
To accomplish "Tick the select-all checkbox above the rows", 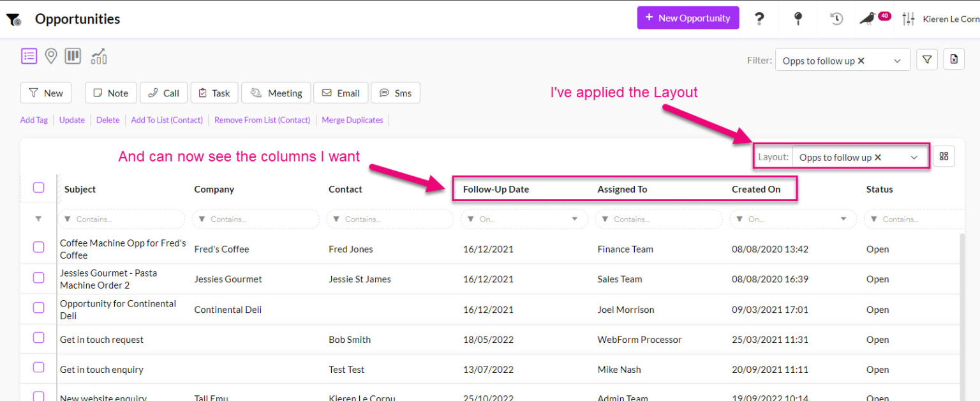I will coord(38,187).
